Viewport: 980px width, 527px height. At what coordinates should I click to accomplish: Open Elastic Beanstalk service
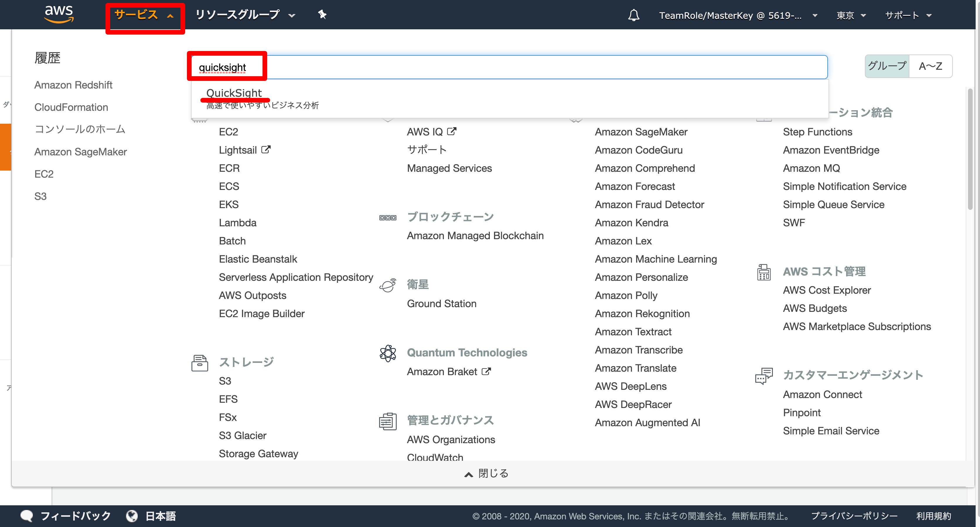click(258, 259)
